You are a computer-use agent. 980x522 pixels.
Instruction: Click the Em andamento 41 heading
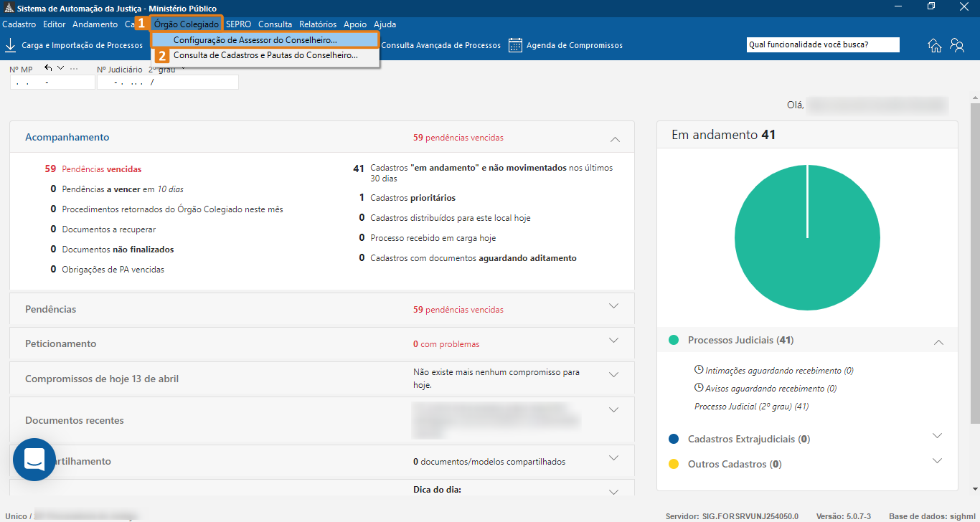[723, 135]
